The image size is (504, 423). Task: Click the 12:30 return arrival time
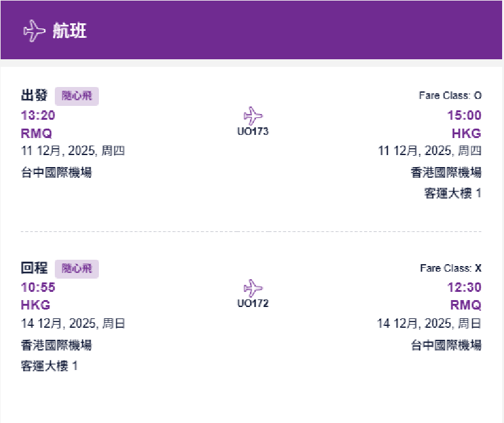coord(464,288)
